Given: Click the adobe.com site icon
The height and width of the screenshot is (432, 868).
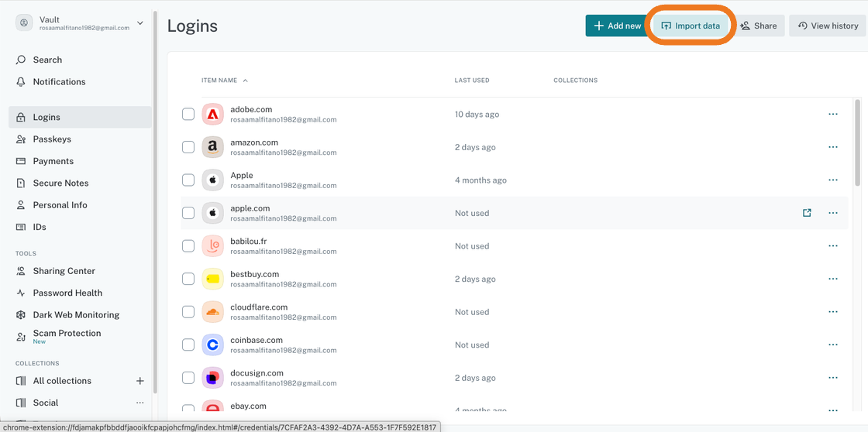Looking at the screenshot, I should pyautogui.click(x=212, y=115).
